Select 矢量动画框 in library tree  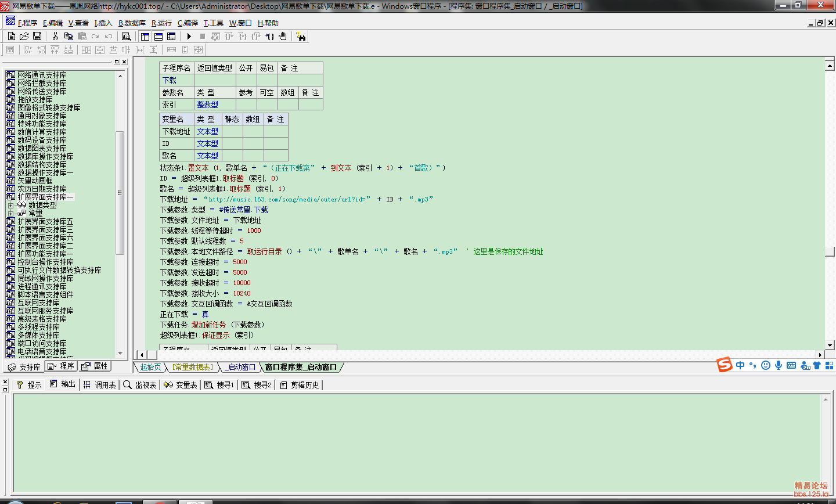35,181
